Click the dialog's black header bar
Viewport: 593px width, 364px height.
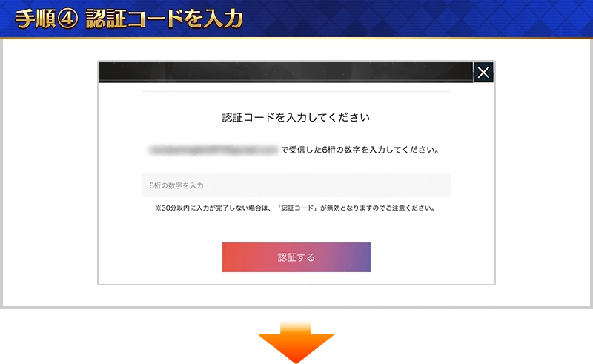[x=285, y=71]
